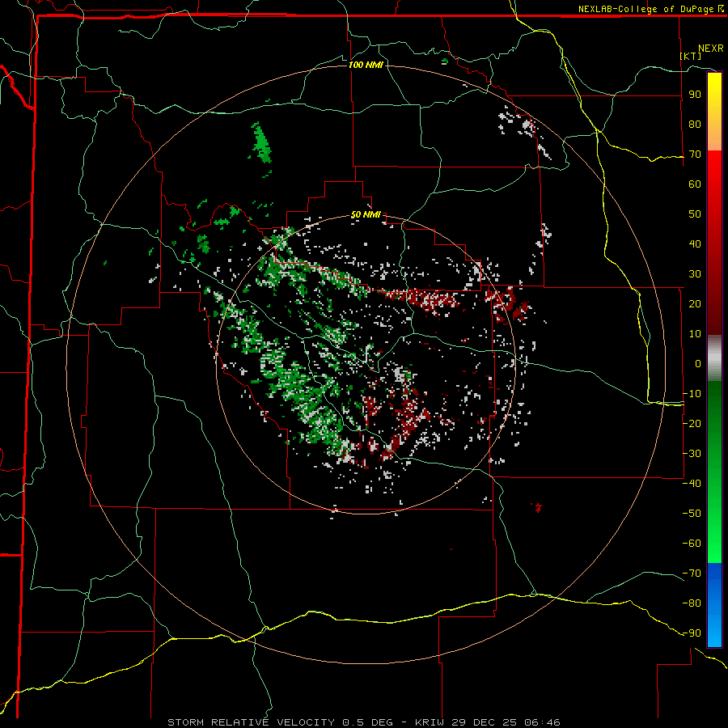Image resolution: width=728 pixels, height=728 pixels.
Task: Click the -80 value on the velocity scale
Action: 692,603
